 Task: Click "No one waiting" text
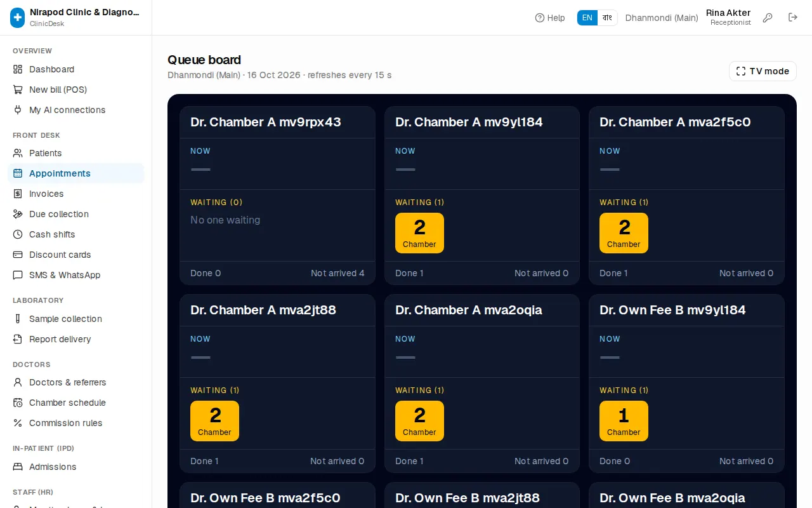(225, 220)
